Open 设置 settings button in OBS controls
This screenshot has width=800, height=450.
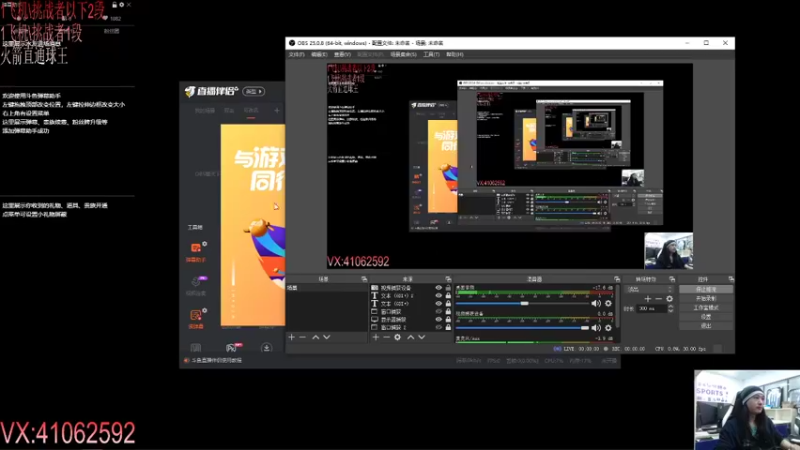pos(706,317)
